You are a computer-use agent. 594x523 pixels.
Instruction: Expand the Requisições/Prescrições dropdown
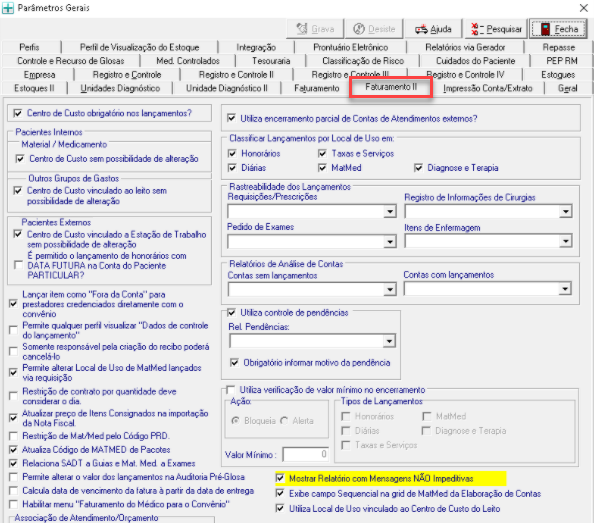(389, 211)
